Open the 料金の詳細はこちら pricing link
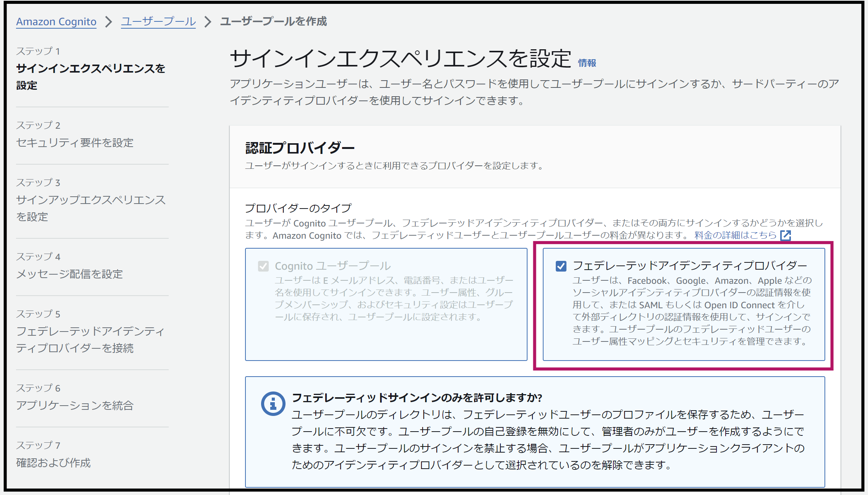This screenshot has width=868, height=495. tap(736, 235)
